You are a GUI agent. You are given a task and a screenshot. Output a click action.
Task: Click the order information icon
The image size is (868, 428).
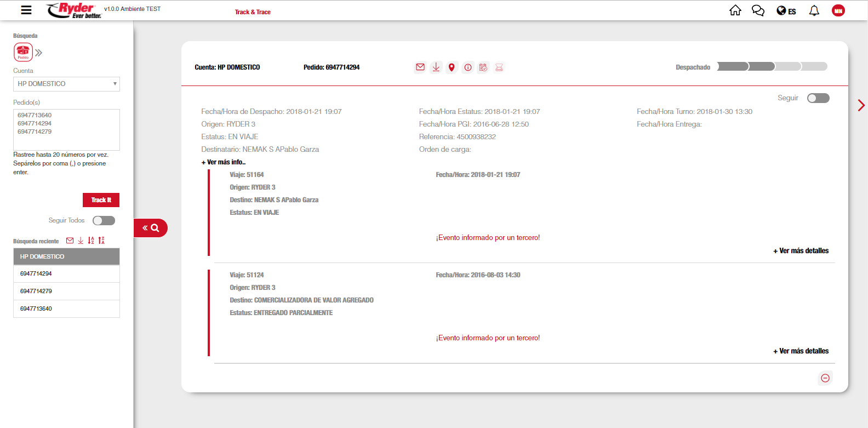(467, 67)
